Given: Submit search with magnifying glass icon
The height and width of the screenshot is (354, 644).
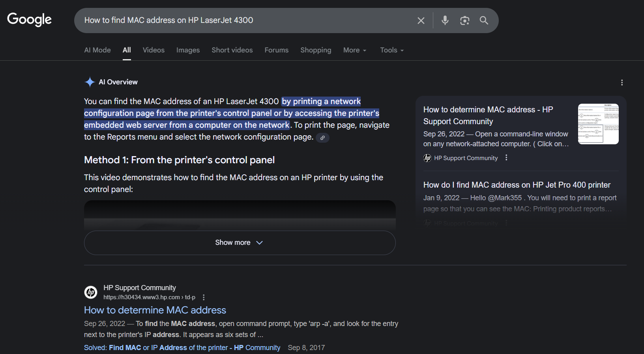Looking at the screenshot, I should tap(484, 20).
